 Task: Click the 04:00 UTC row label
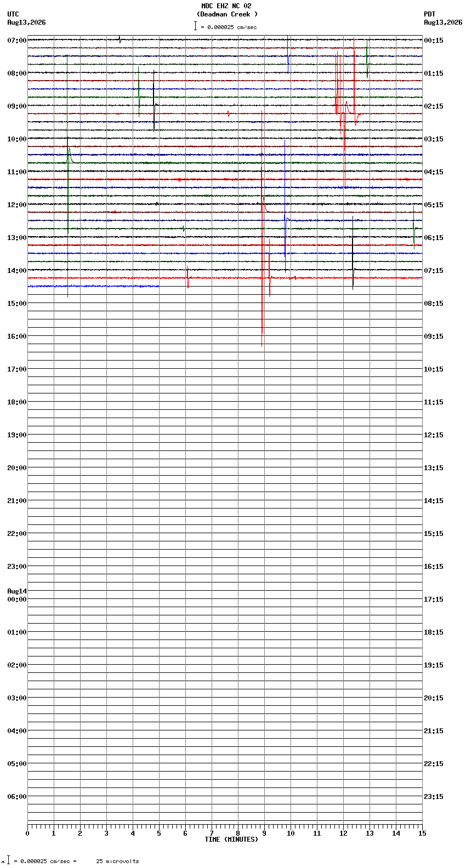(17, 731)
